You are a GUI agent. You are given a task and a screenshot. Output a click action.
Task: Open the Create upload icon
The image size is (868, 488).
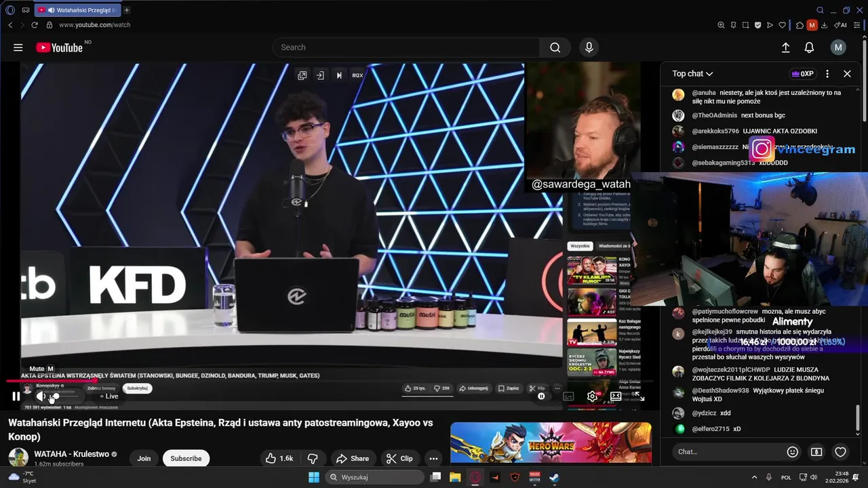[x=785, y=47]
